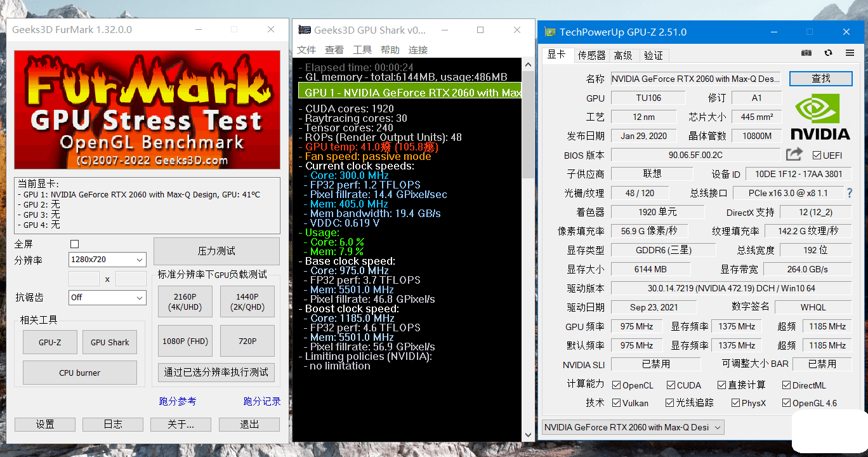Open the 抗锯齿 Off dropdown
Screen dimensions: 868x457
click(x=107, y=297)
